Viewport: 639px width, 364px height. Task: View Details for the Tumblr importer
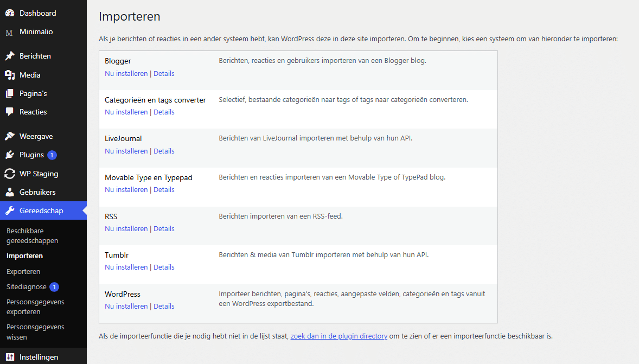(164, 267)
